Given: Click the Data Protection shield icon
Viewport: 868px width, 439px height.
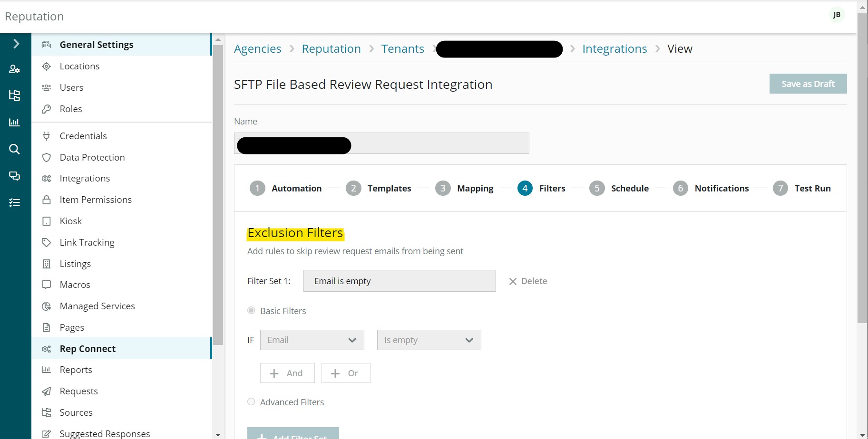Looking at the screenshot, I should pos(46,157).
